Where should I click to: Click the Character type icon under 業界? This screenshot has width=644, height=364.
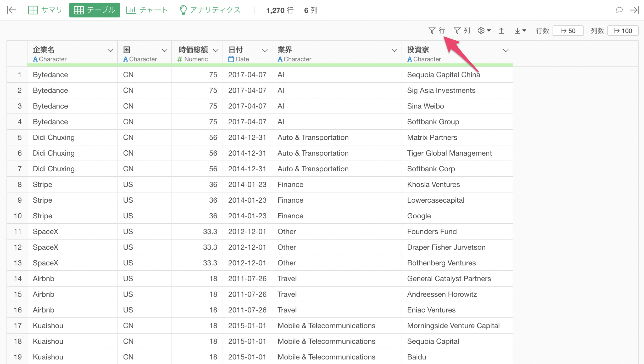click(280, 59)
